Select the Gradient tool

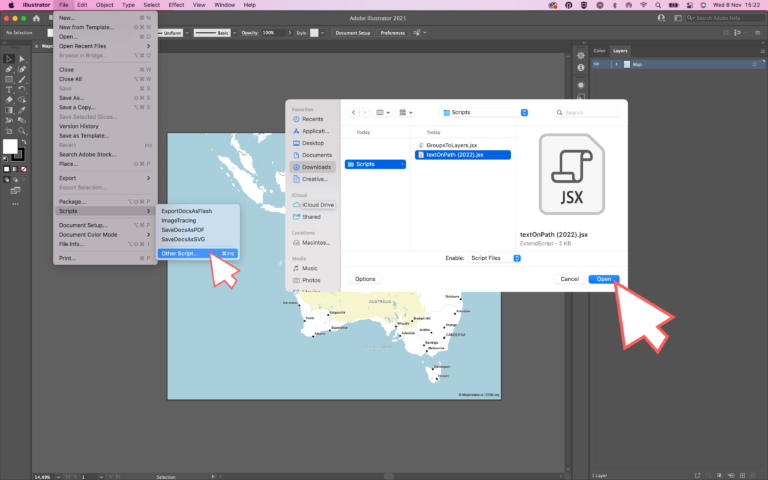[9, 110]
